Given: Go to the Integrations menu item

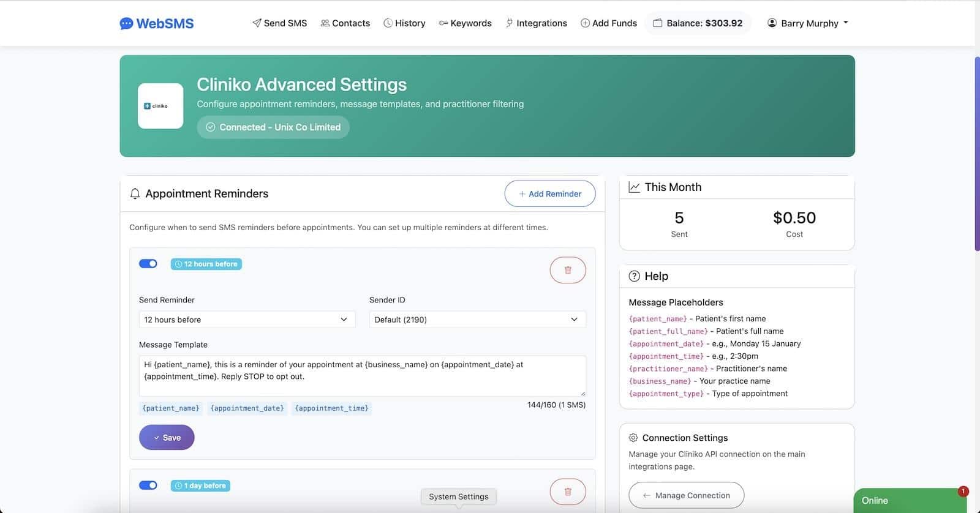Looking at the screenshot, I should (536, 23).
